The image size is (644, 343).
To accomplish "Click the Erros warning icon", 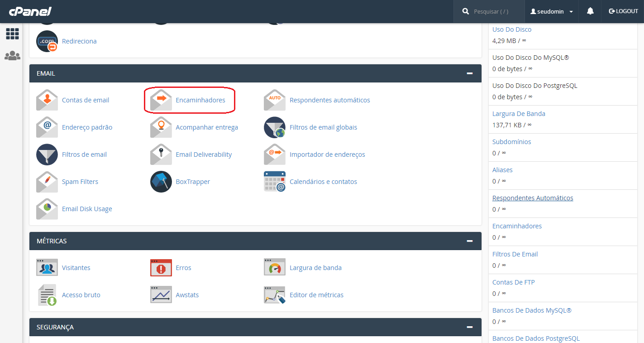I will click(x=161, y=268).
